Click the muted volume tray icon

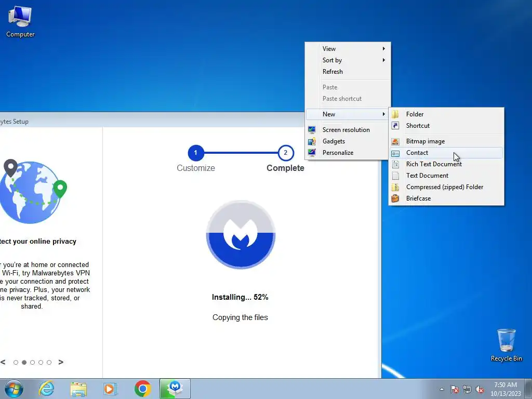point(480,389)
